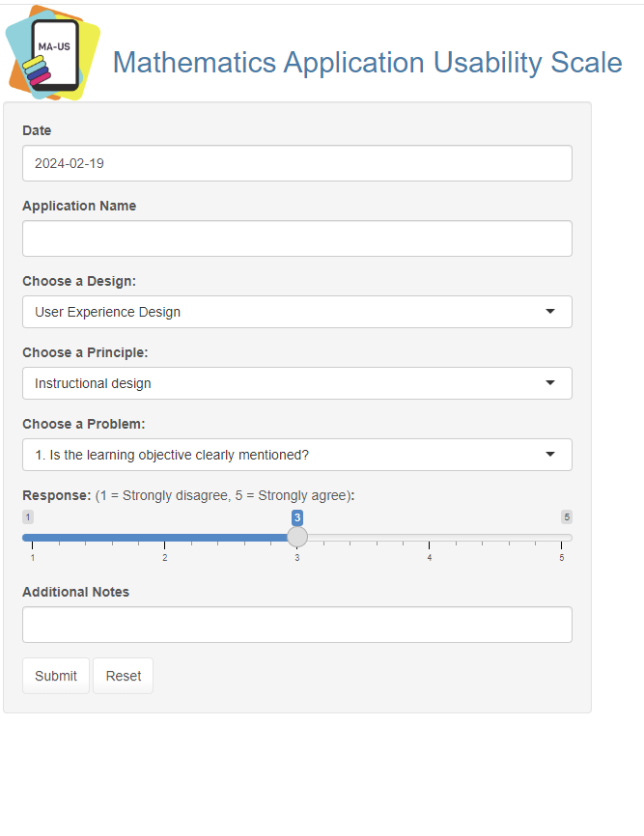Submit the usability form
644x836 pixels.
[56, 676]
